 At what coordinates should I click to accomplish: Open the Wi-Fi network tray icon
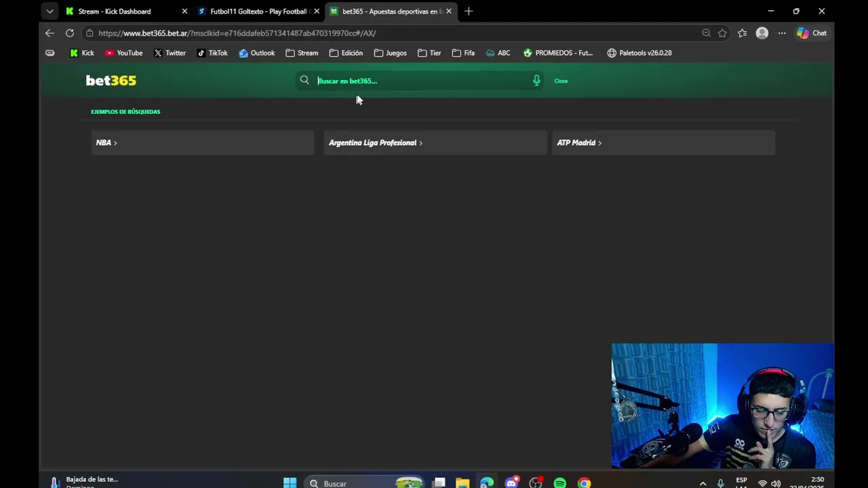[762, 483]
